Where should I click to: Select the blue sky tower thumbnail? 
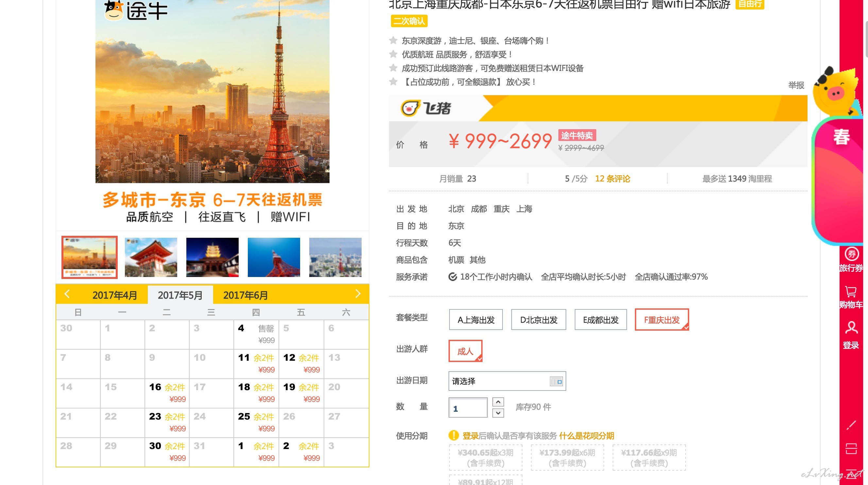click(x=274, y=257)
